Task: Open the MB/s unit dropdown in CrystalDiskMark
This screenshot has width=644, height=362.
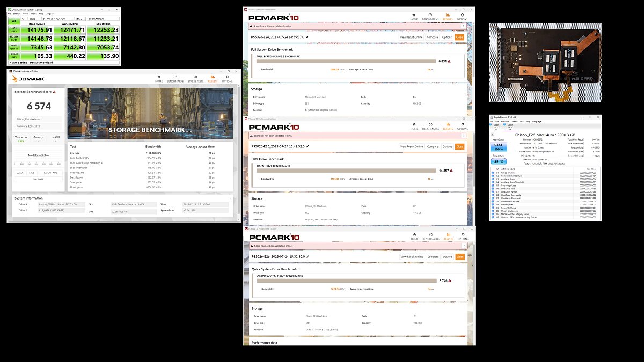Action: (80, 19)
